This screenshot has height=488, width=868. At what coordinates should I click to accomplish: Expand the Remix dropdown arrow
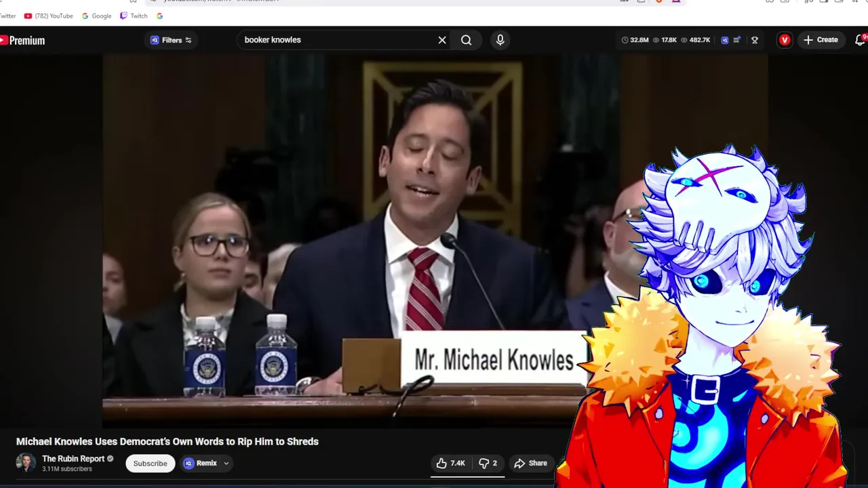tap(226, 464)
